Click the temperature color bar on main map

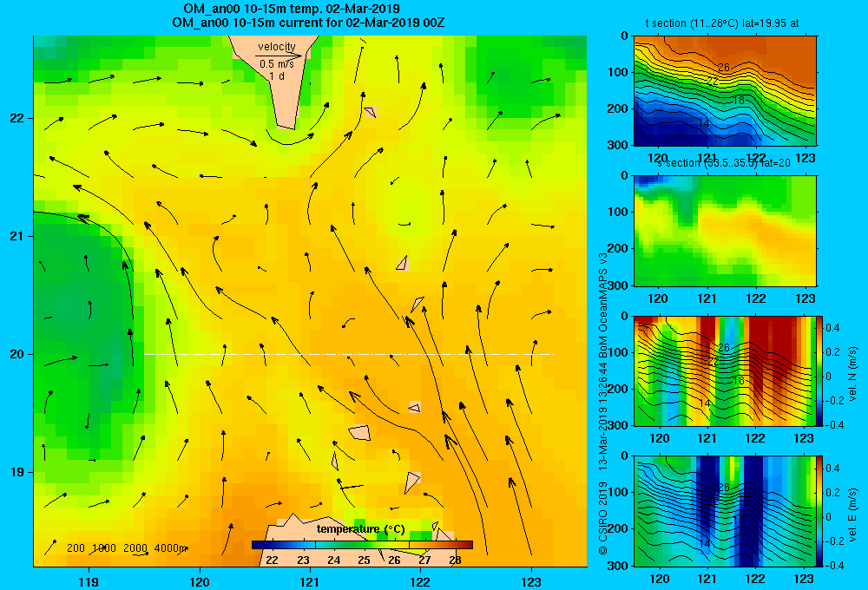point(362,545)
